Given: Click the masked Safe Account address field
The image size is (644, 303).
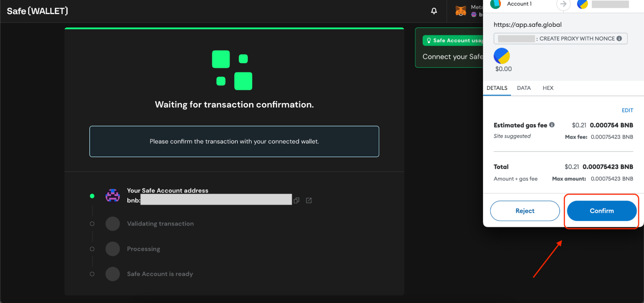Looking at the screenshot, I should coord(216,199).
